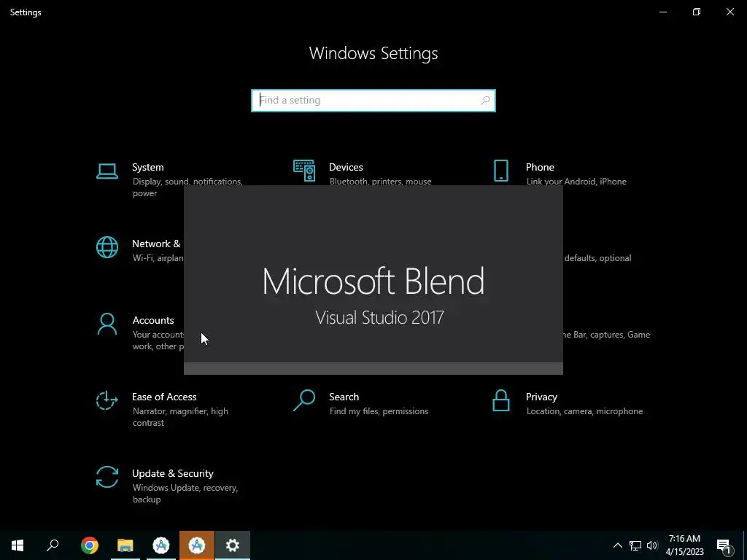Click the Show desktop strip at taskbar end
Image resolution: width=747 pixels, height=560 pixels.
pyautogui.click(x=745, y=545)
